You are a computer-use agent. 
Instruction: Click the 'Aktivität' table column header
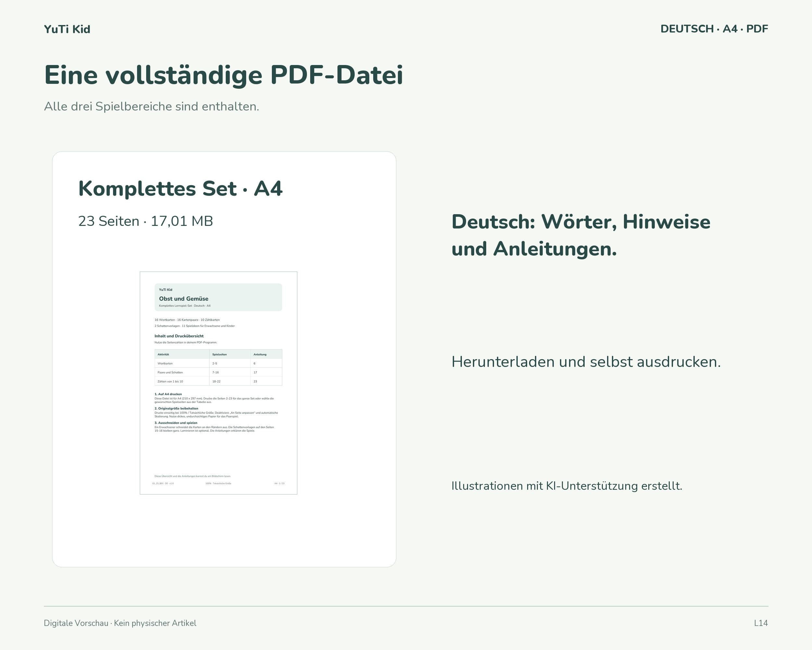pos(163,354)
